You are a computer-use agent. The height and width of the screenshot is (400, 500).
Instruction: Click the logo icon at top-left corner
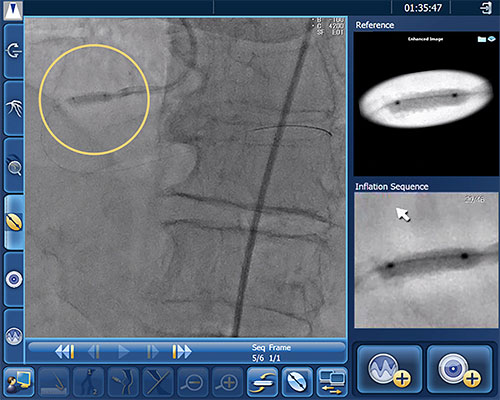[13, 10]
